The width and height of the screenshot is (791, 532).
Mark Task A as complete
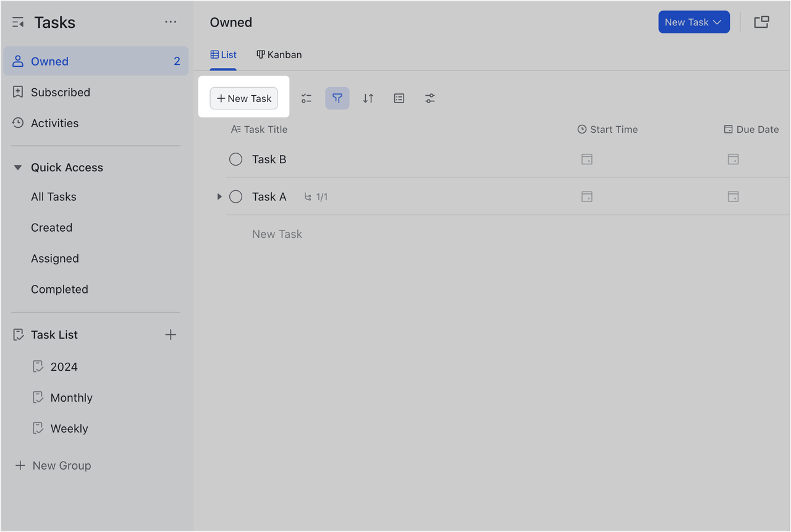tap(235, 196)
